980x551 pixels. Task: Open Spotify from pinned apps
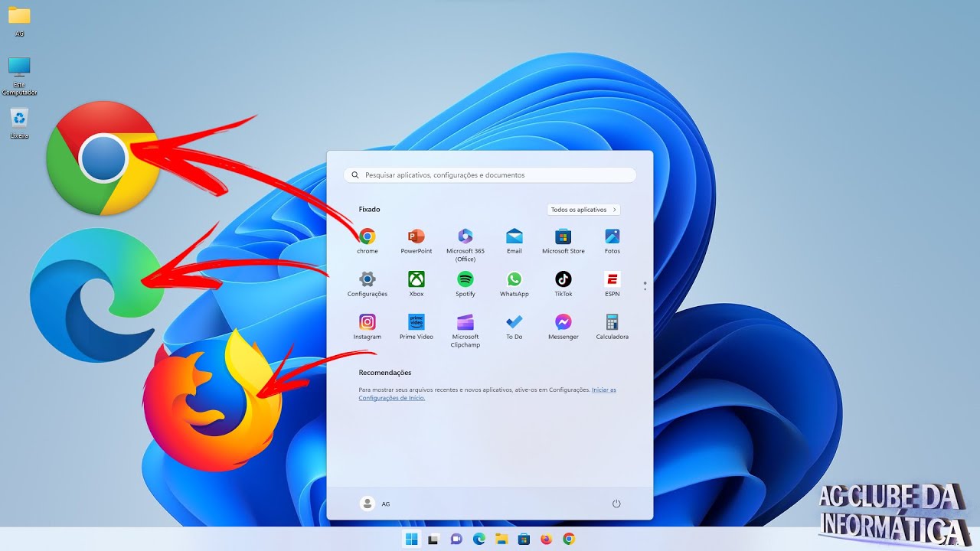click(465, 284)
